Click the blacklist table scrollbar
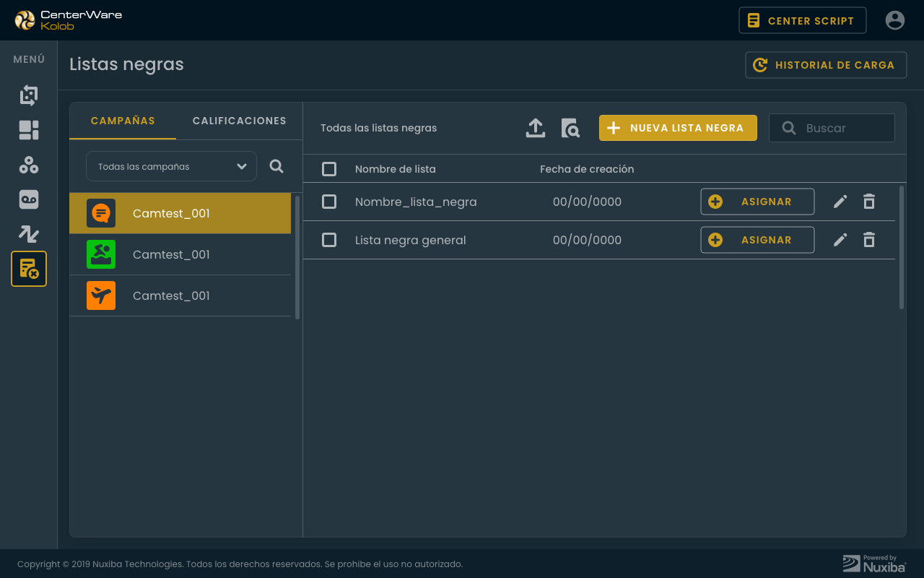Screen dimensions: 924x578 pos(902,247)
